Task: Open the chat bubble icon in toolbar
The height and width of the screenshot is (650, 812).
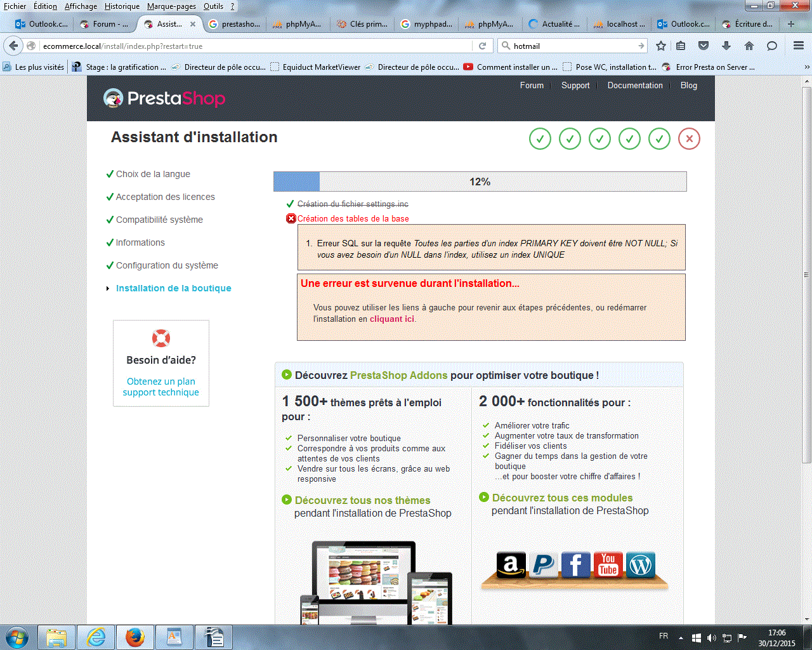Action: click(772, 46)
